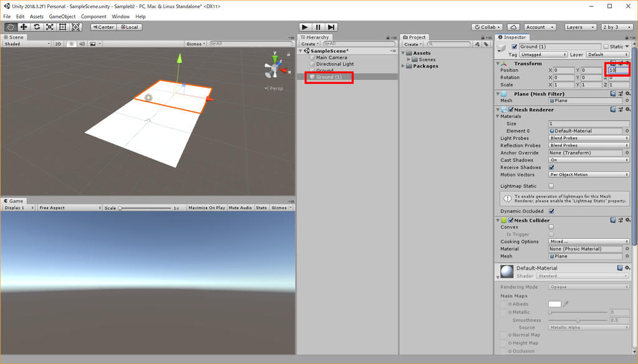Enable the Convex checkbox

click(551, 227)
